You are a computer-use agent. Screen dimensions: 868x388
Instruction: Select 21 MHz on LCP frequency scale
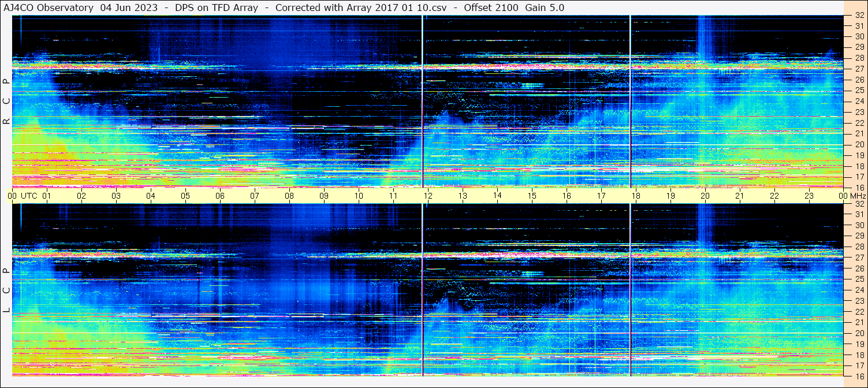click(859, 322)
